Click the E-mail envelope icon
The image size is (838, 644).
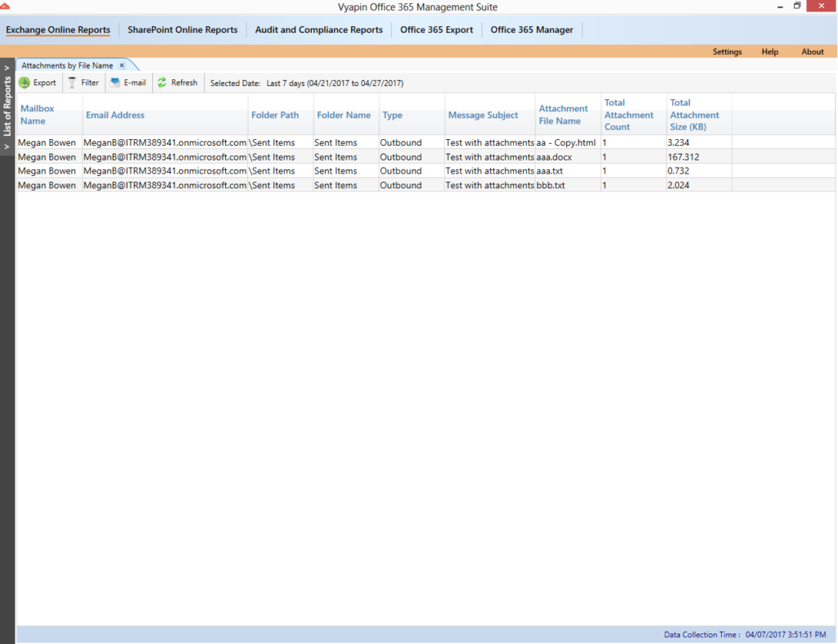[115, 83]
